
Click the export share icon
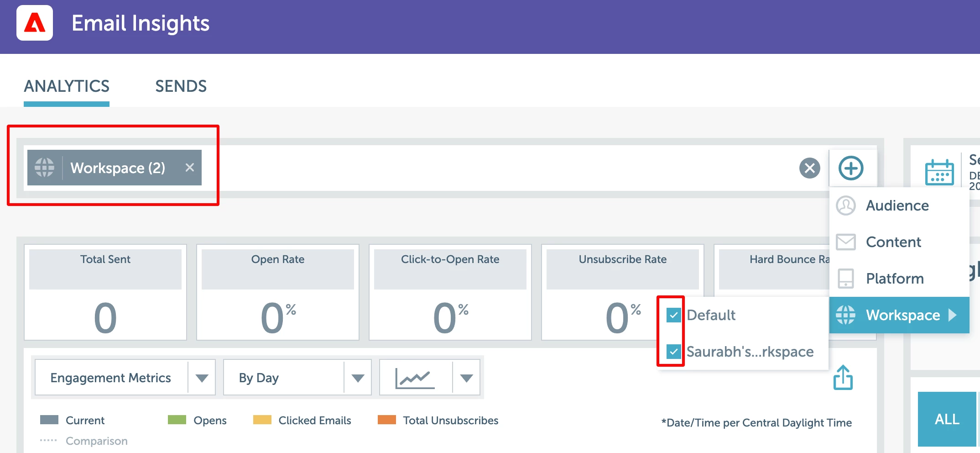843,377
